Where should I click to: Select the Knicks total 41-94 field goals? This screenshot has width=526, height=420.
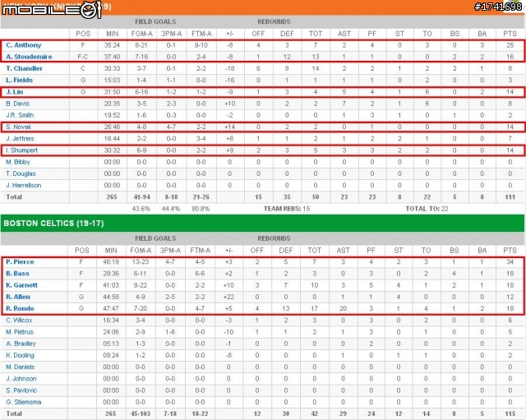click(x=141, y=197)
